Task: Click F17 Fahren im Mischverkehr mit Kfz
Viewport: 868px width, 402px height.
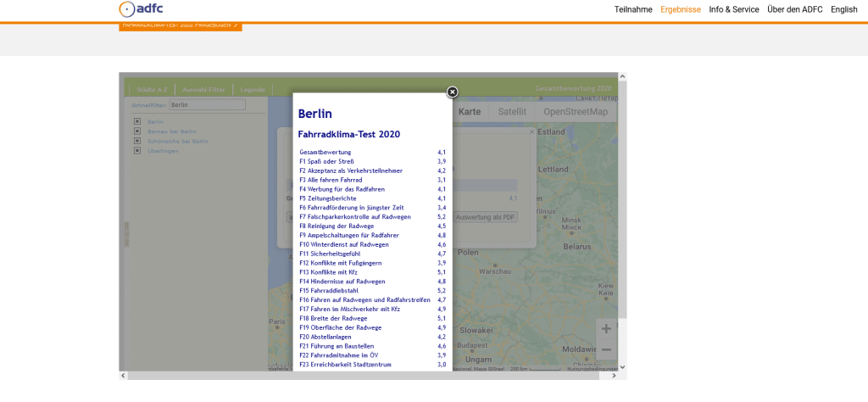Action: pyautogui.click(x=373, y=309)
